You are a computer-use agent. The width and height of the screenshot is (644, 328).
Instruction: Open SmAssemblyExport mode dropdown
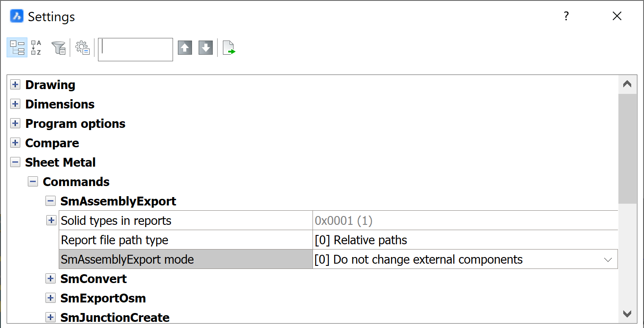608,260
